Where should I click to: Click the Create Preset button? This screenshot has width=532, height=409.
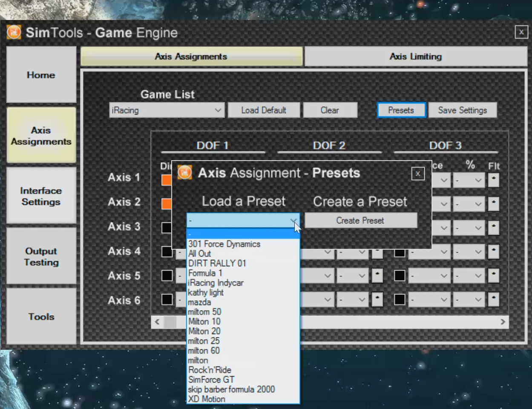(x=360, y=221)
